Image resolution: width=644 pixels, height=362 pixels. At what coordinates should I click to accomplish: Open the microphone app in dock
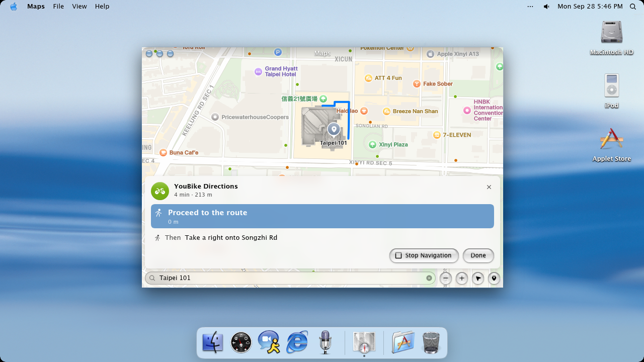[325, 342]
